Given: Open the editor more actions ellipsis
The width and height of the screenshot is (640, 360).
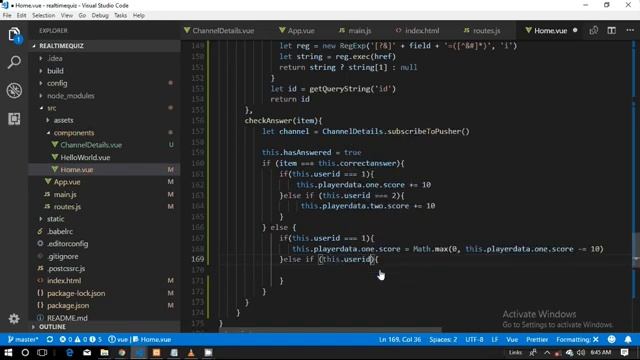Looking at the screenshot, I should tap(630, 31).
